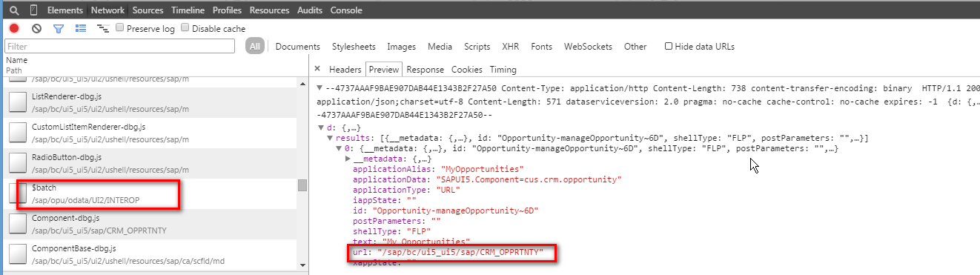Collapse the top multipart response node
The image size is (980, 275).
(x=320, y=88)
